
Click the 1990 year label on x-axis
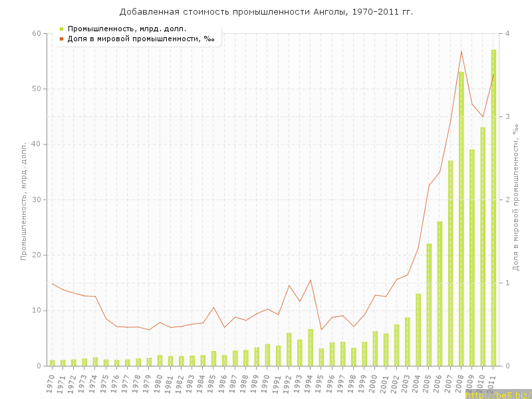click(266, 383)
